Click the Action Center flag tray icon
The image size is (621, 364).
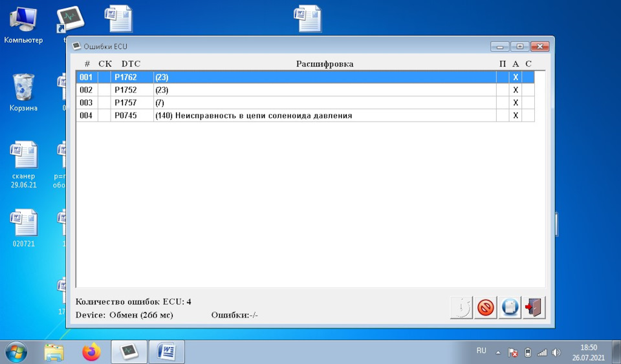click(513, 352)
